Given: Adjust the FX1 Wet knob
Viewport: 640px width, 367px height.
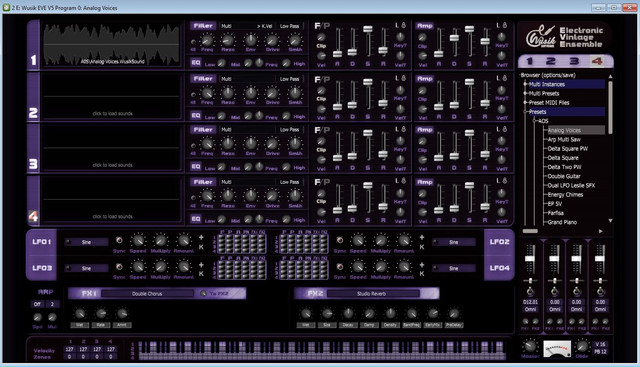Looking at the screenshot, I should coord(80,314).
